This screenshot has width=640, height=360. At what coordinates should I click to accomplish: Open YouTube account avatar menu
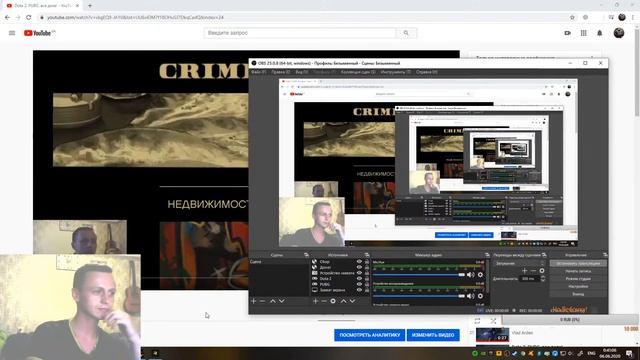click(x=619, y=33)
